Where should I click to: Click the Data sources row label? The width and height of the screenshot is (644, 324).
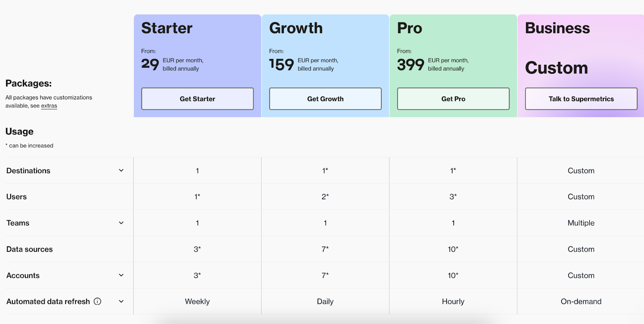point(29,249)
